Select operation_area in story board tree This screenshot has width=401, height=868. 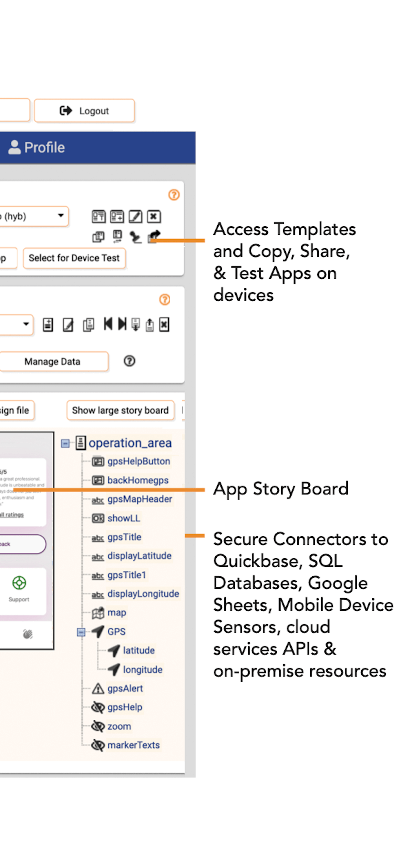tap(130, 443)
